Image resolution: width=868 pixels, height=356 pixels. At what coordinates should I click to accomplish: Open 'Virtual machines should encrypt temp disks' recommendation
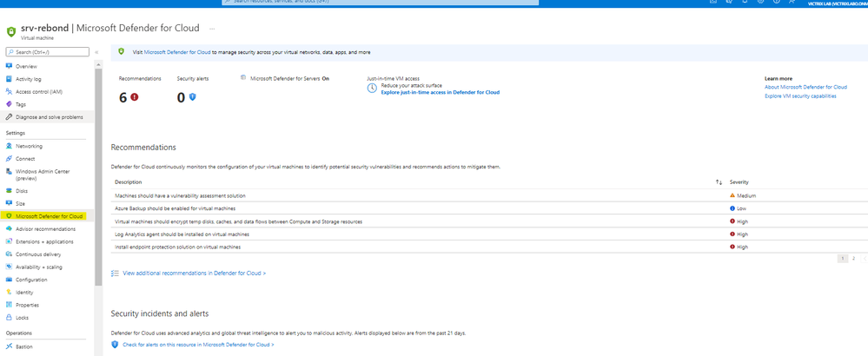click(238, 221)
